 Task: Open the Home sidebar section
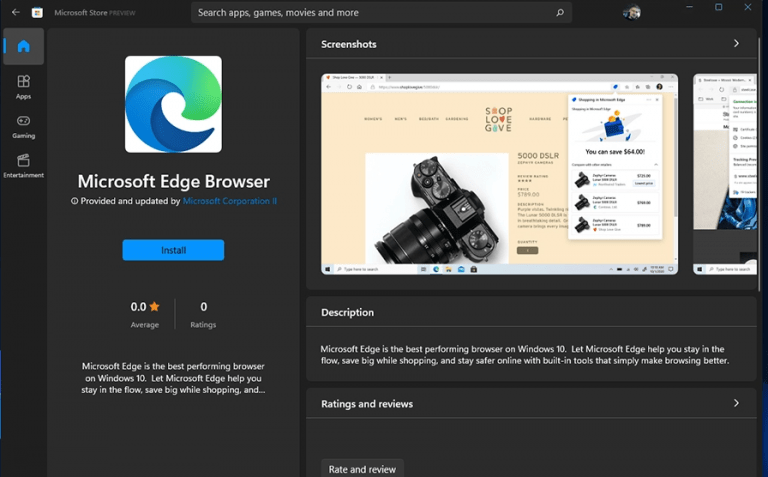(x=24, y=46)
